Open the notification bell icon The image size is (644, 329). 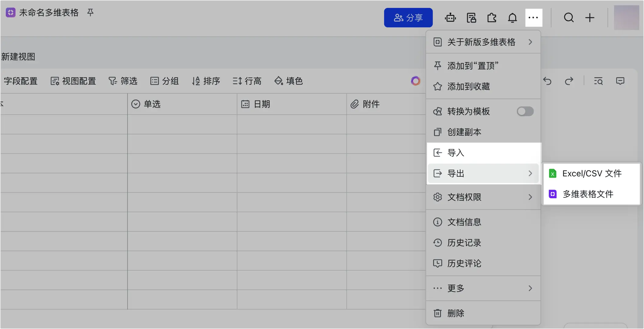click(x=513, y=18)
